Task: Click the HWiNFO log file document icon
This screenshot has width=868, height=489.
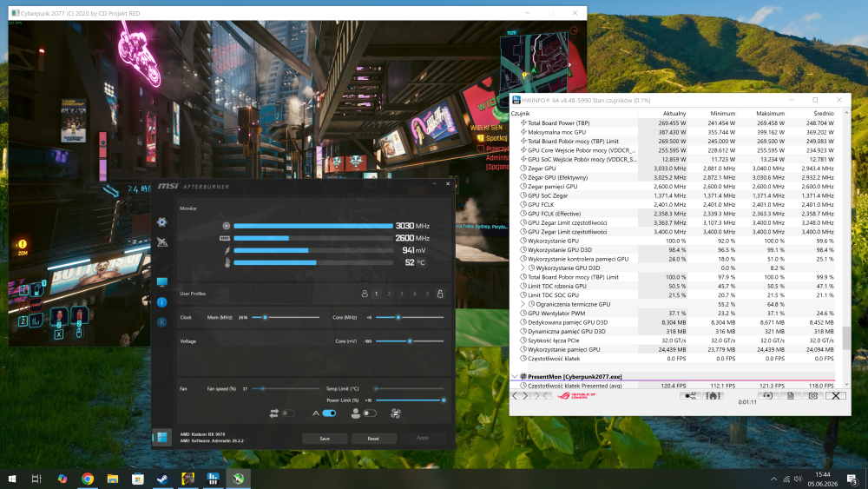Action: (791, 395)
